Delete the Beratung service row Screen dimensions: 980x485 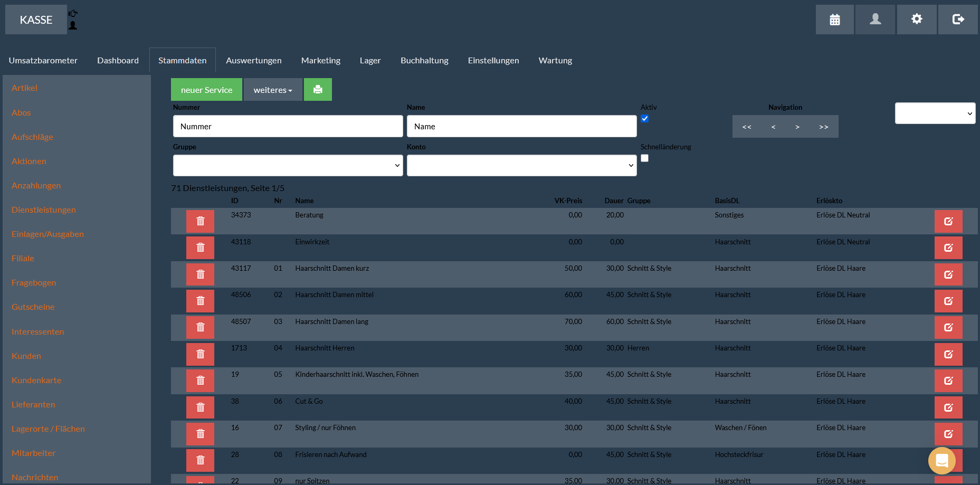coord(200,221)
